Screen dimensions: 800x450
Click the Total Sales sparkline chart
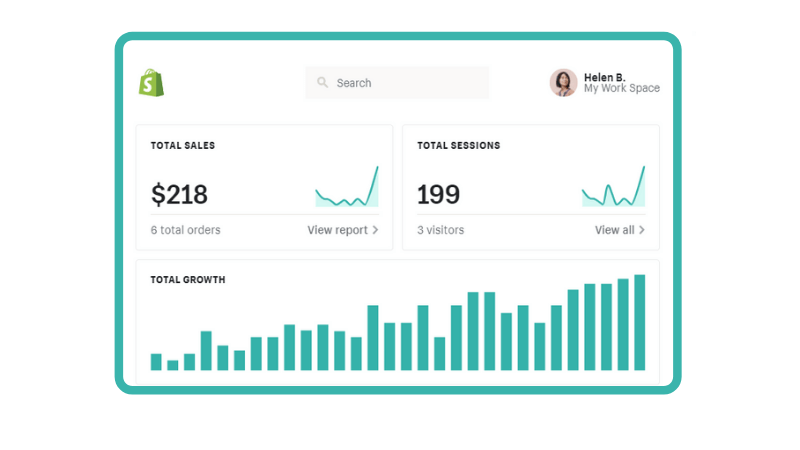(x=347, y=189)
